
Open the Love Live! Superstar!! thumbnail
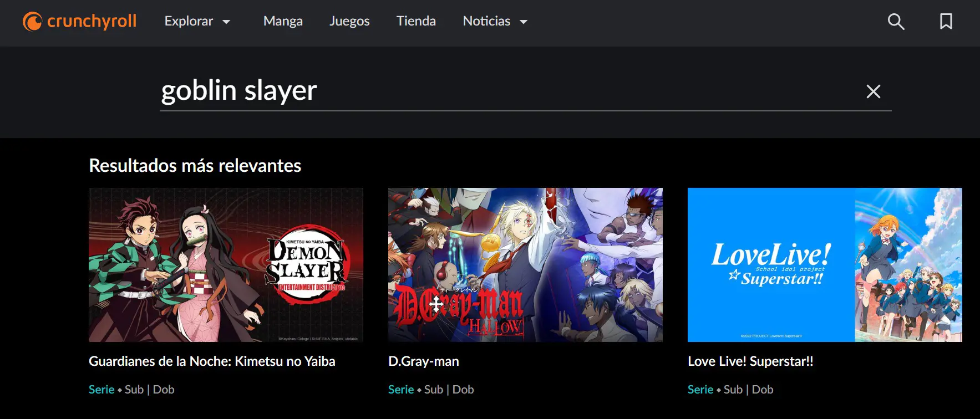[x=825, y=265]
